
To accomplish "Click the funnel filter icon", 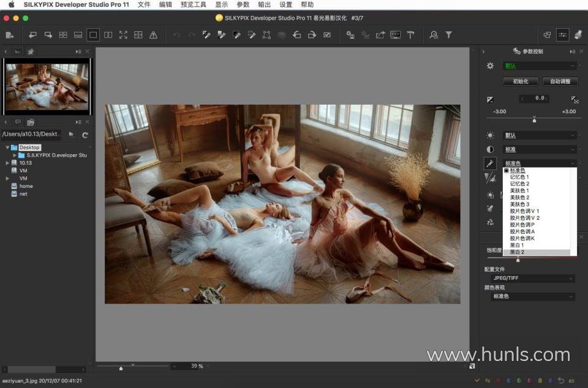I will click(x=448, y=35).
